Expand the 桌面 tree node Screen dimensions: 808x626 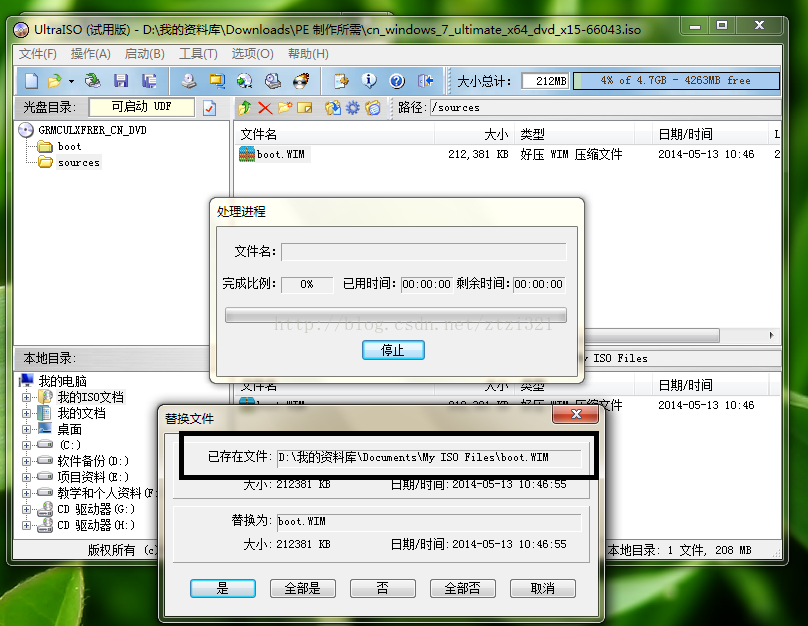pyautogui.click(x=26, y=429)
